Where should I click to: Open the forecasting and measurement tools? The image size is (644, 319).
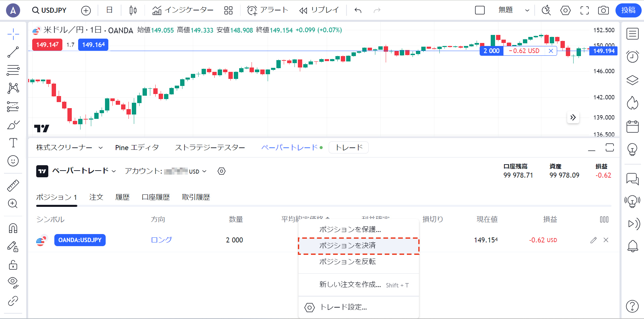coord(13,106)
